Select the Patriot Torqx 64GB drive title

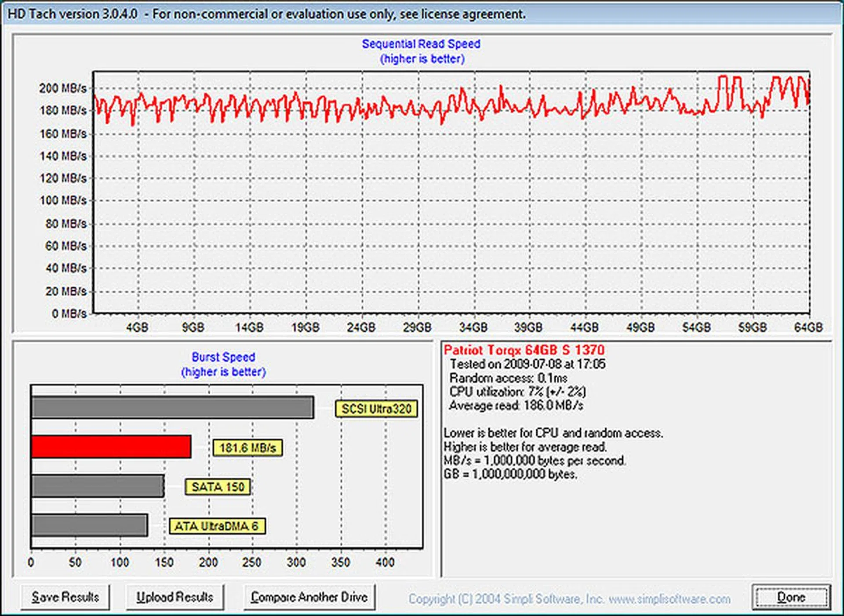[x=524, y=350]
